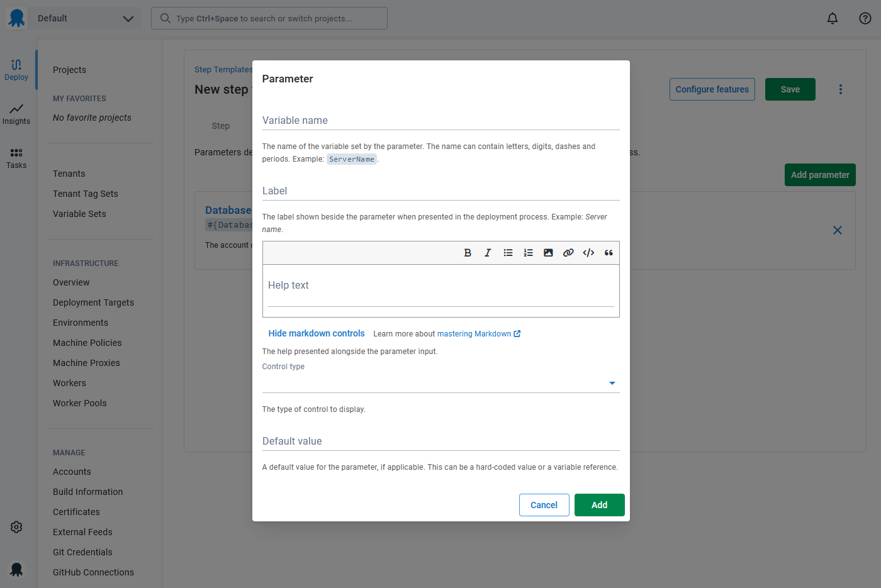Switch to the Step tab
This screenshot has height=588, width=881.
[x=221, y=126]
